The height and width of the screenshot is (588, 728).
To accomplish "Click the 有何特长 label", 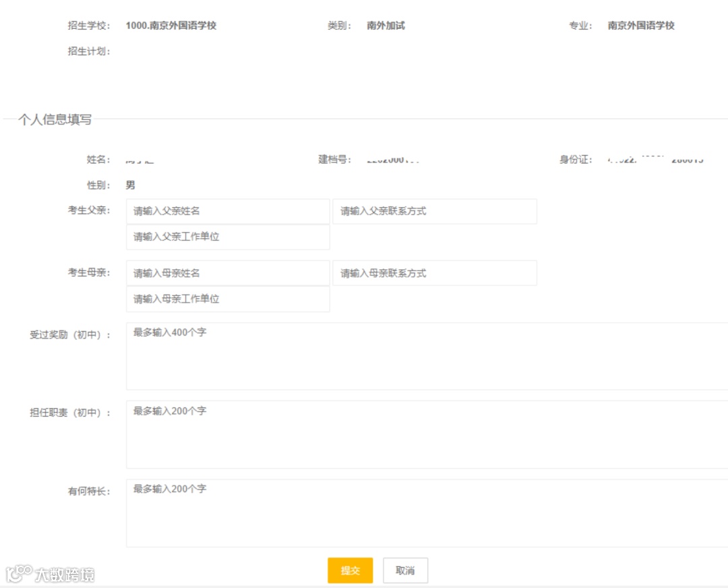I will [x=89, y=492].
